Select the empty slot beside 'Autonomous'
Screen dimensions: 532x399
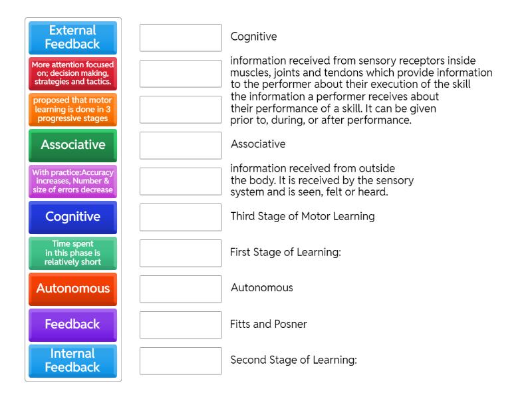[180, 289]
